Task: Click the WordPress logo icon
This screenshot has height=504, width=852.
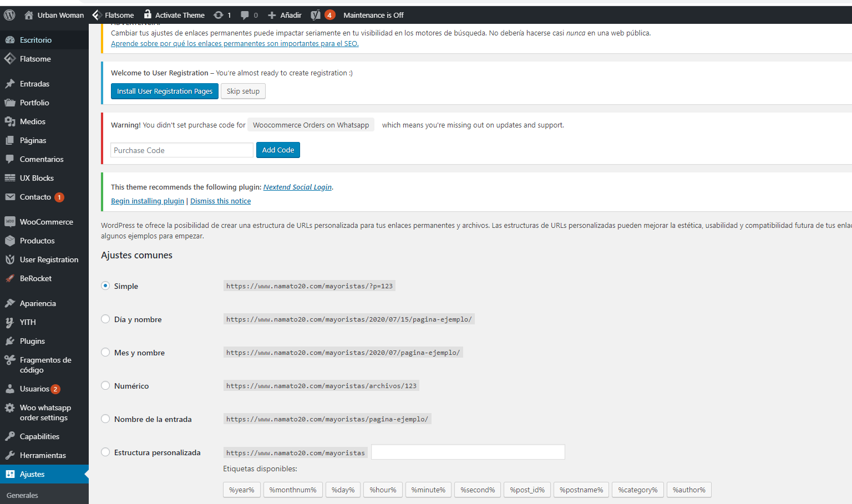Action: click(9, 15)
